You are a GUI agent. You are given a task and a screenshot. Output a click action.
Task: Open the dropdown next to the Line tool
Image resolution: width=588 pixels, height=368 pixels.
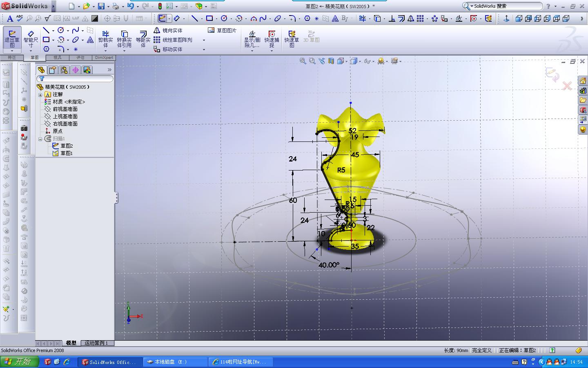click(x=53, y=31)
